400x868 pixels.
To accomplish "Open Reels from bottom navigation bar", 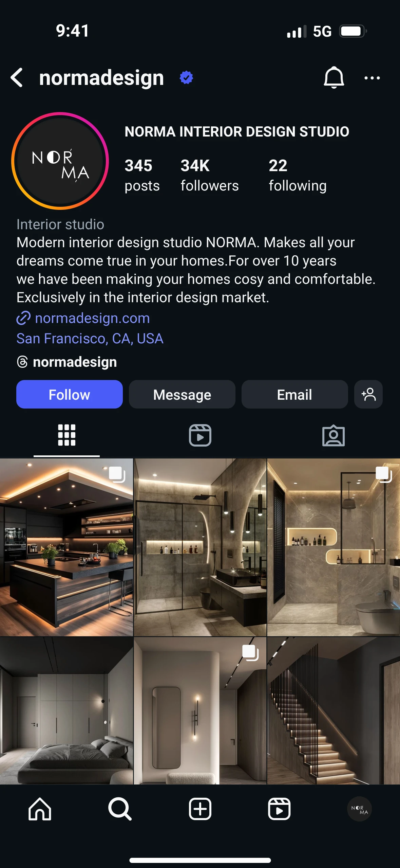I will coord(279,809).
